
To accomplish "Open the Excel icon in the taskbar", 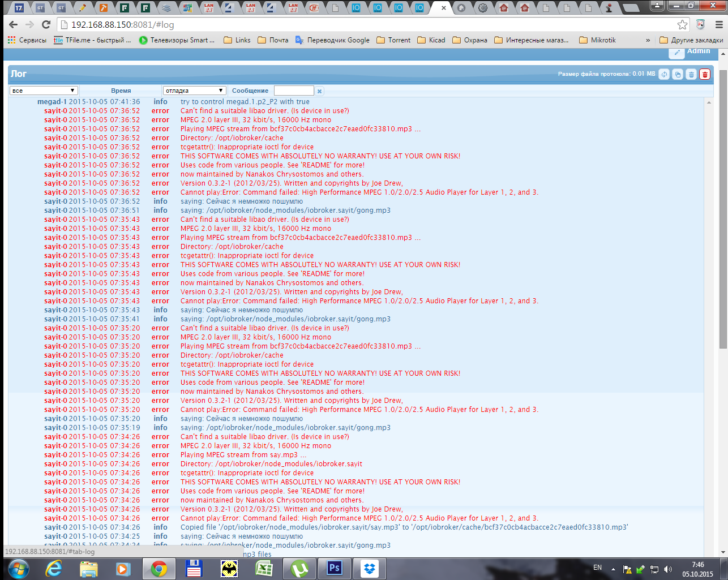I will point(264,569).
